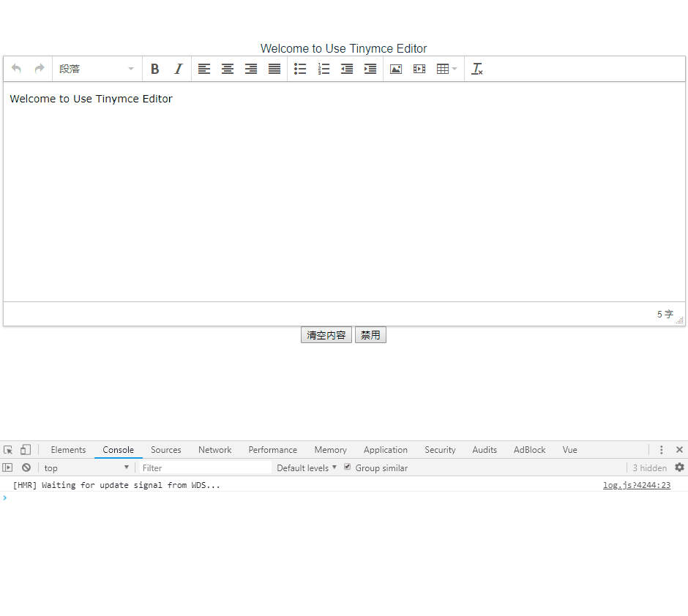Open the table insert dropdown

point(446,69)
